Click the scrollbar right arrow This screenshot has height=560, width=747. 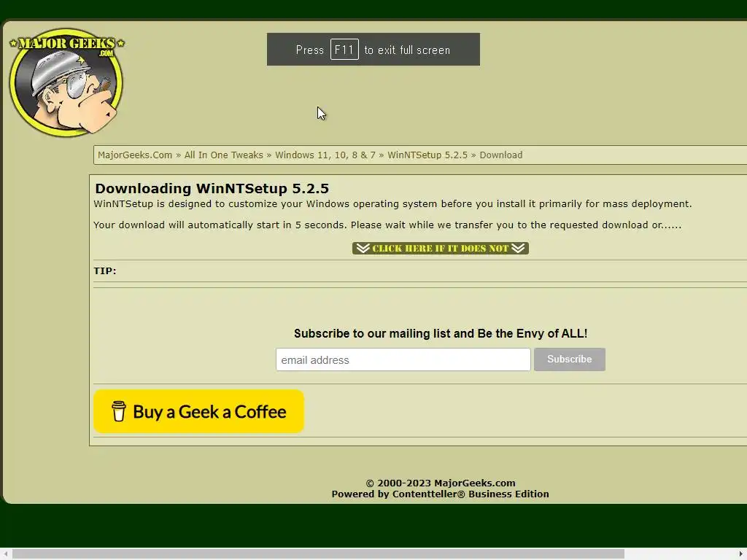click(741, 554)
